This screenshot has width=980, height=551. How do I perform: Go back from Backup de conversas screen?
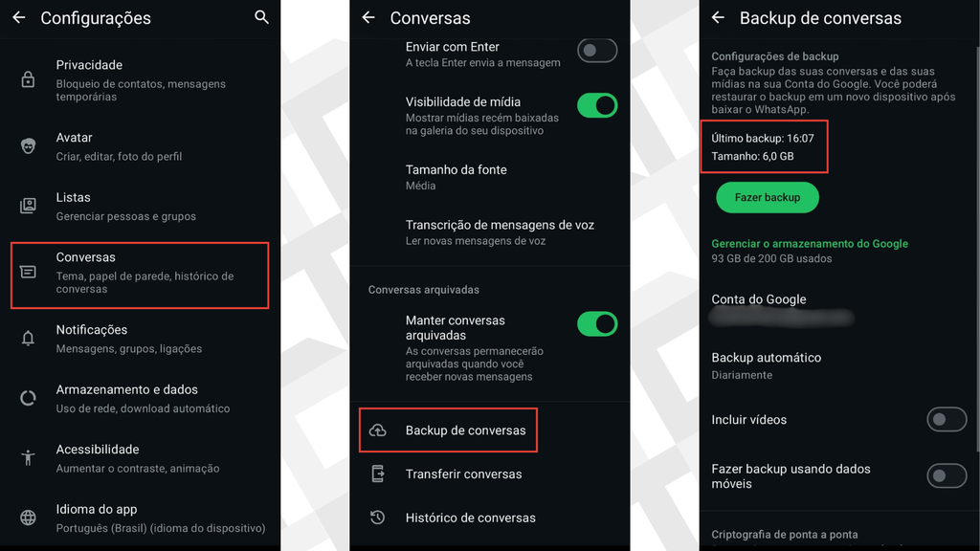[718, 17]
